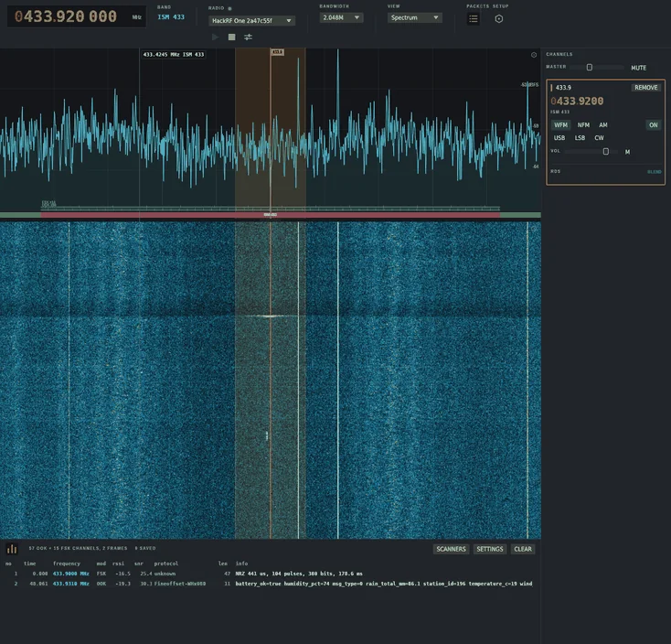The image size is (671, 644).
Task: Select NFM demodulation mode
Action: [x=583, y=125]
